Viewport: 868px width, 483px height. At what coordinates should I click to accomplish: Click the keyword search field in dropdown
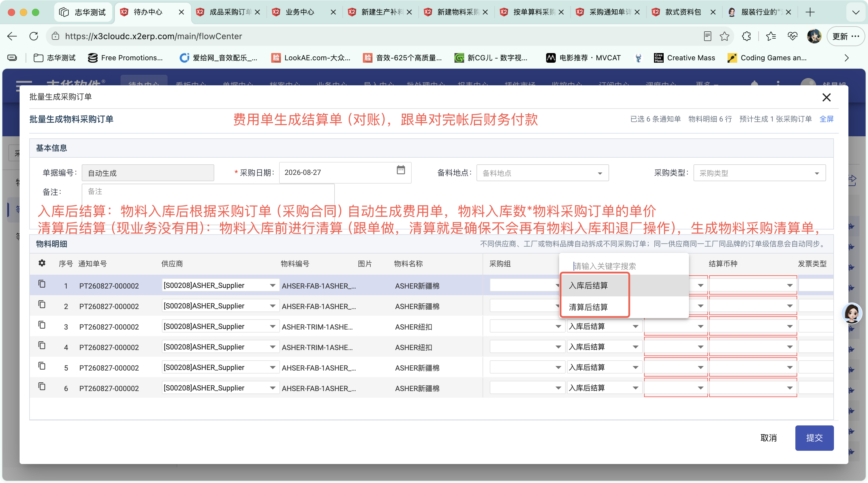coord(624,266)
